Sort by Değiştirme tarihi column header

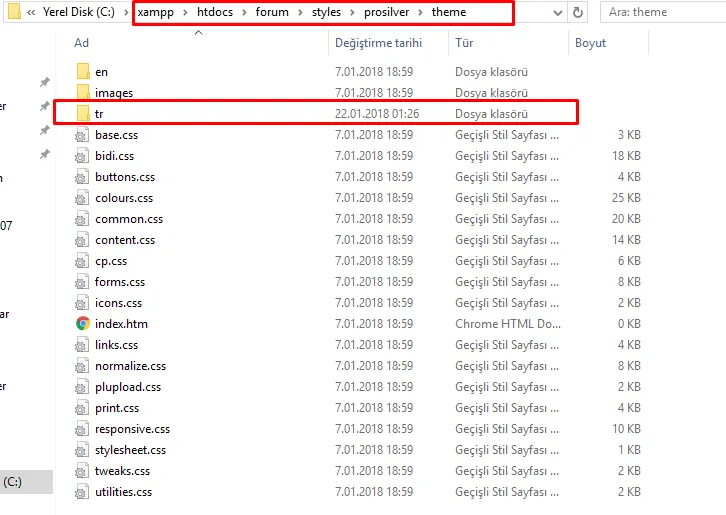click(x=378, y=43)
